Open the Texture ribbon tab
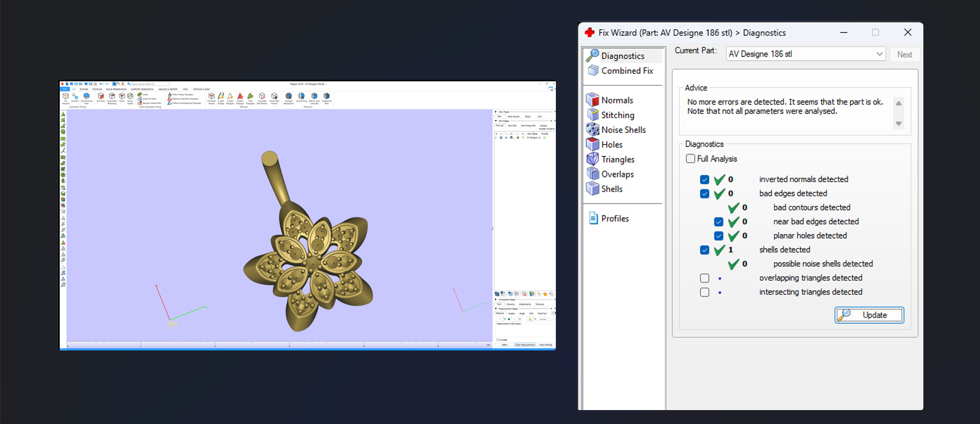Viewport: 980px width, 424px height. 84,89
